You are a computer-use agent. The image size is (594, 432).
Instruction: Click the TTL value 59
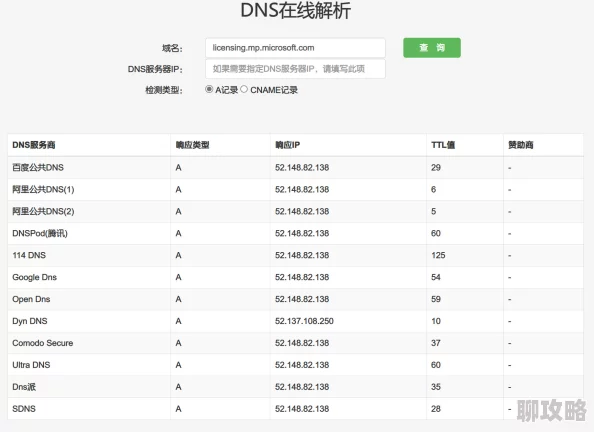point(436,299)
